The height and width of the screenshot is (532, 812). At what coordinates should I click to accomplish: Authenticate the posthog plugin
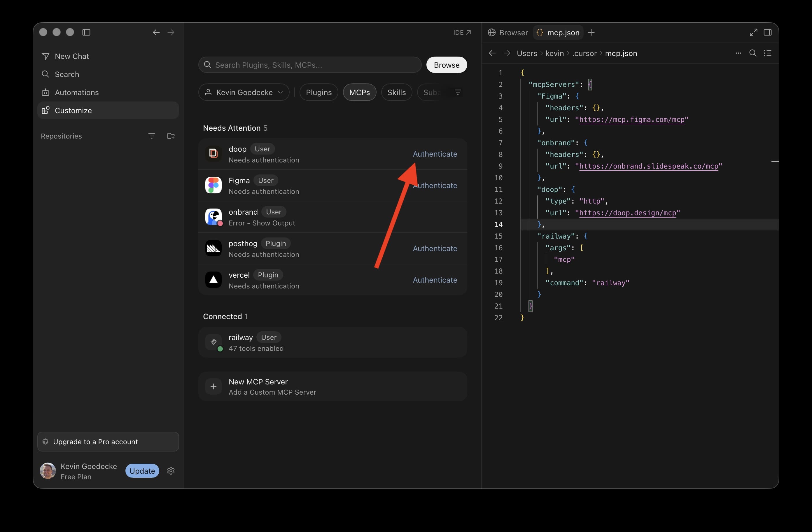click(x=435, y=249)
